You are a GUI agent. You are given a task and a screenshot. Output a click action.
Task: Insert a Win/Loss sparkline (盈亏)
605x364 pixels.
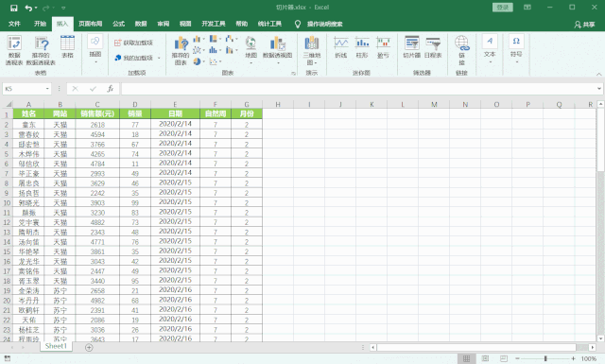pos(383,47)
